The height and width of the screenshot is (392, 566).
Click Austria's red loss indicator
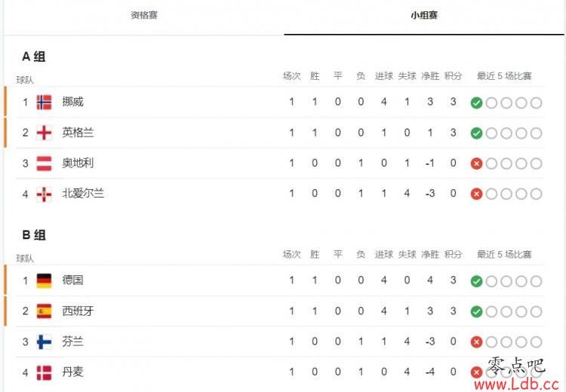[476, 164]
